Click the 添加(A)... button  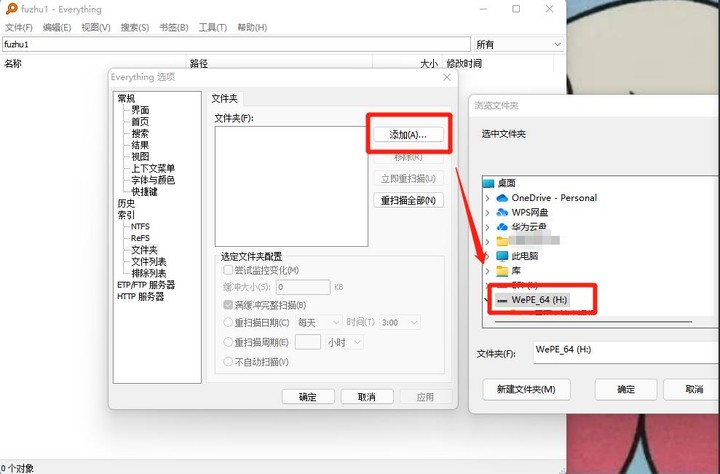point(408,134)
